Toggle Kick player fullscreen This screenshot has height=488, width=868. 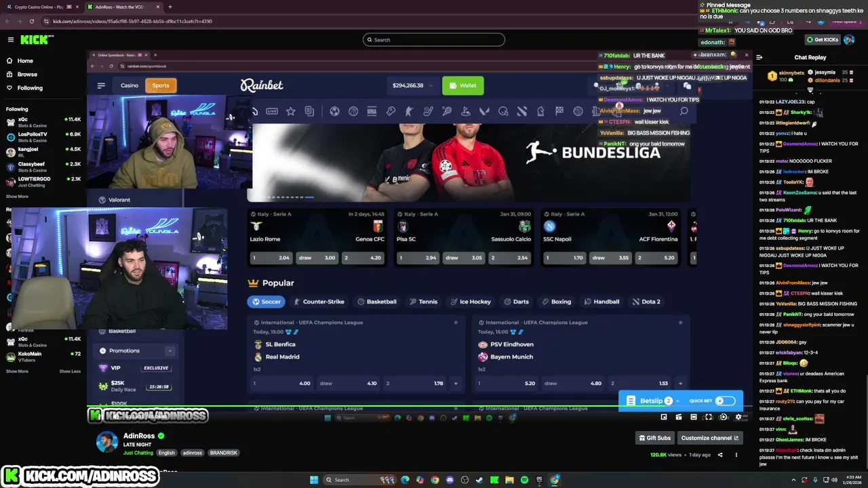(x=709, y=418)
